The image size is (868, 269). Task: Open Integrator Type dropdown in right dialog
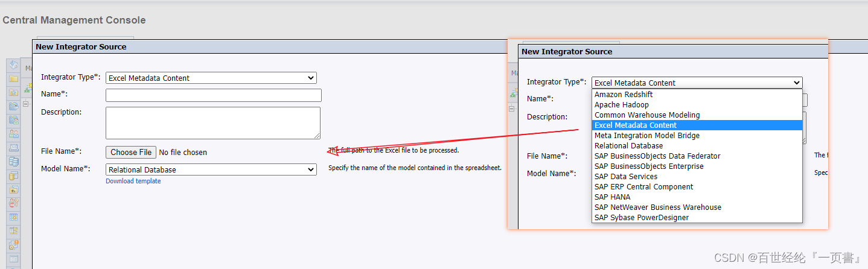pos(697,83)
